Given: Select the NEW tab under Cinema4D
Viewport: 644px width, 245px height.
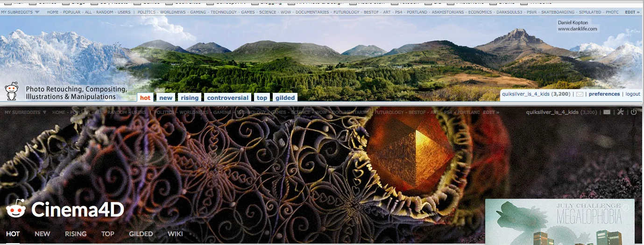Looking at the screenshot, I should point(42,234).
